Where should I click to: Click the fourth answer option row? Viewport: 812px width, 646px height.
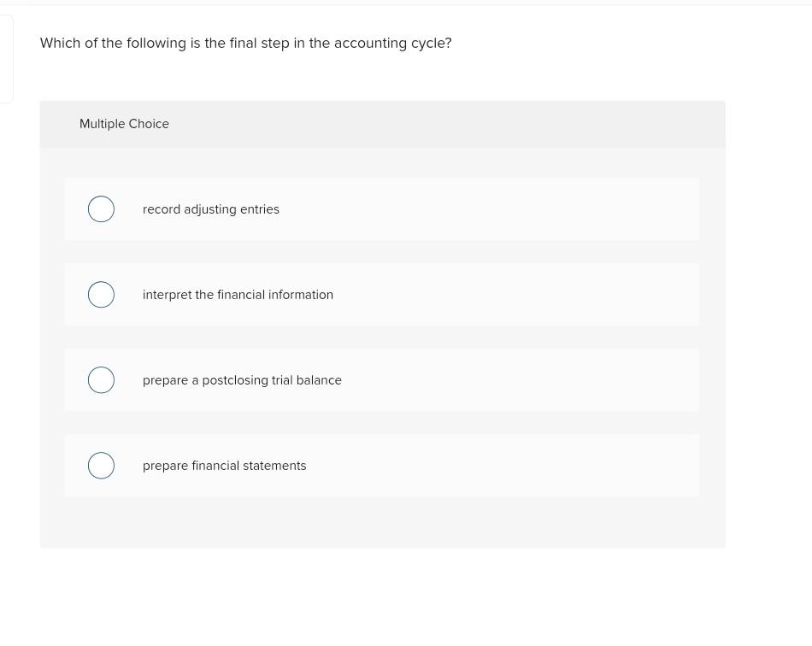(x=382, y=465)
